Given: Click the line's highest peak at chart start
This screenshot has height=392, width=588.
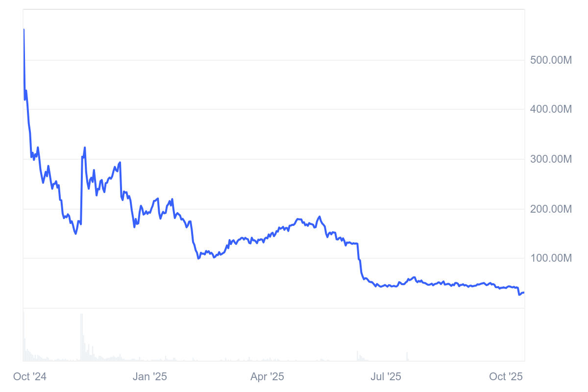Looking at the screenshot, I should [24, 30].
